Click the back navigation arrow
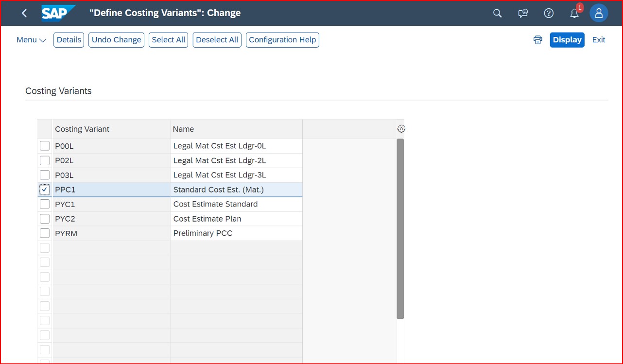Image resolution: width=623 pixels, height=364 pixels. tap(24, 13)
